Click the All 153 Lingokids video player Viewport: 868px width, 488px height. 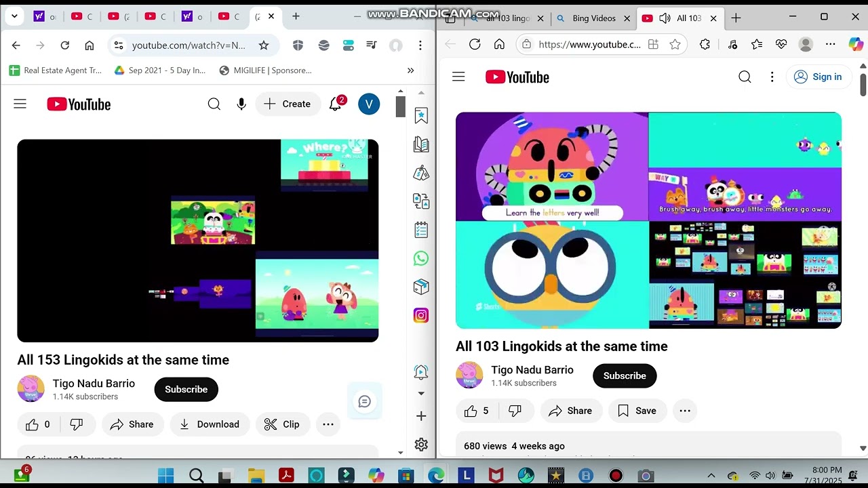click(198, 241)
